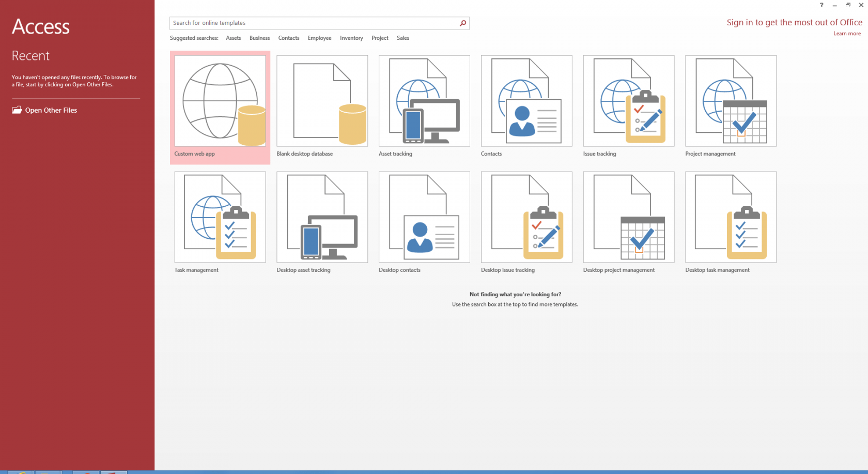
Task: Pick the Desktop issue tracking icon
Action: click(526, 217)
